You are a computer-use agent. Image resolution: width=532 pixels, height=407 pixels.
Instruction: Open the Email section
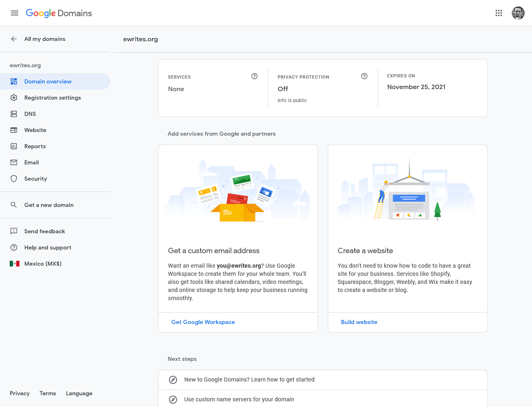(x=55, y=162)
